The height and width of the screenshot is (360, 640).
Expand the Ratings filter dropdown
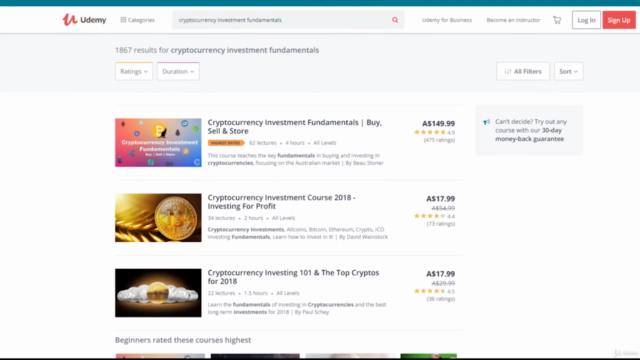[134, 71]
